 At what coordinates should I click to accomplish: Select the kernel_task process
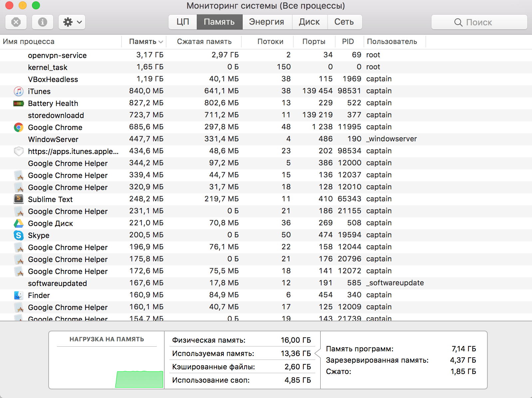pyautogui.click(x=266, y=67)
